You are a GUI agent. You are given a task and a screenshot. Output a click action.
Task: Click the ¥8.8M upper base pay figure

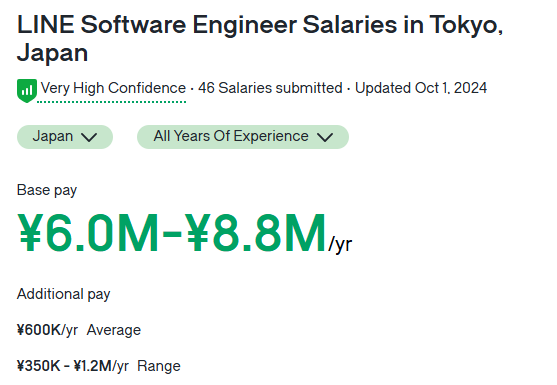point(256,233)
